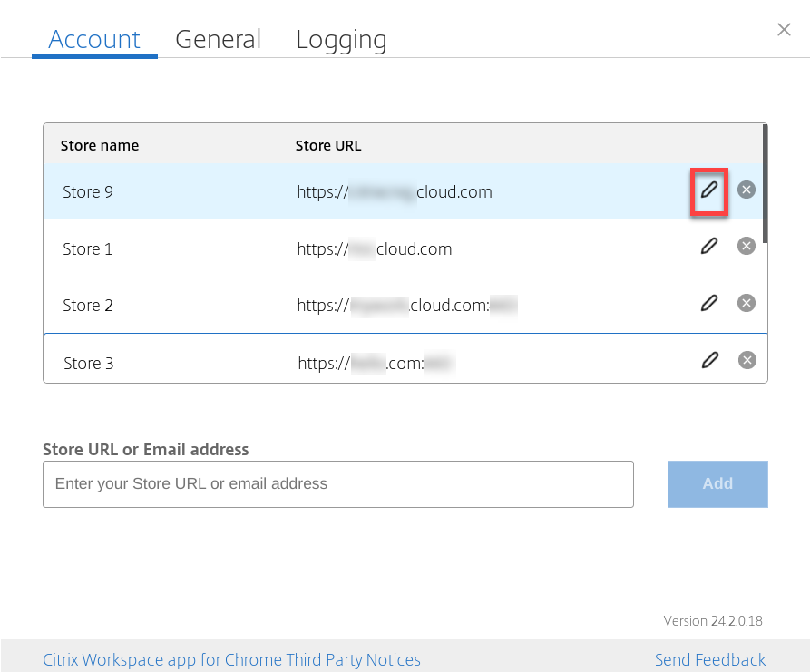Click the Store 2 URL cell
The width and height of the screenshot is (810, 672).
pos(407,306)
